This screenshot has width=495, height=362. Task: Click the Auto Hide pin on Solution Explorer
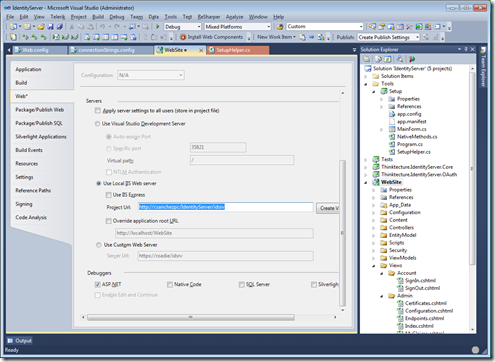click(x=466, y=49)
